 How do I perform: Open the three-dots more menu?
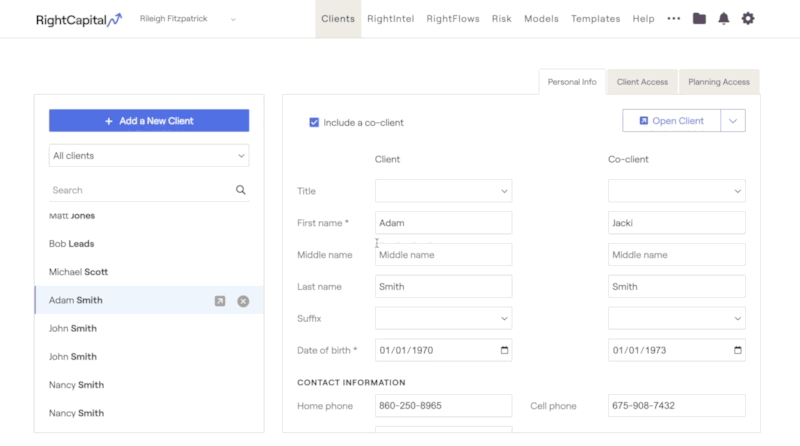(x=673, y=18)
